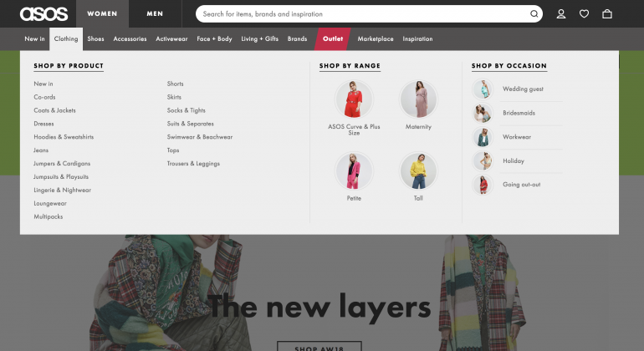The height and width of the screenshot is (351, 644).
Task: Click the Bridesmaids text label
Action: tap(519, 113)
